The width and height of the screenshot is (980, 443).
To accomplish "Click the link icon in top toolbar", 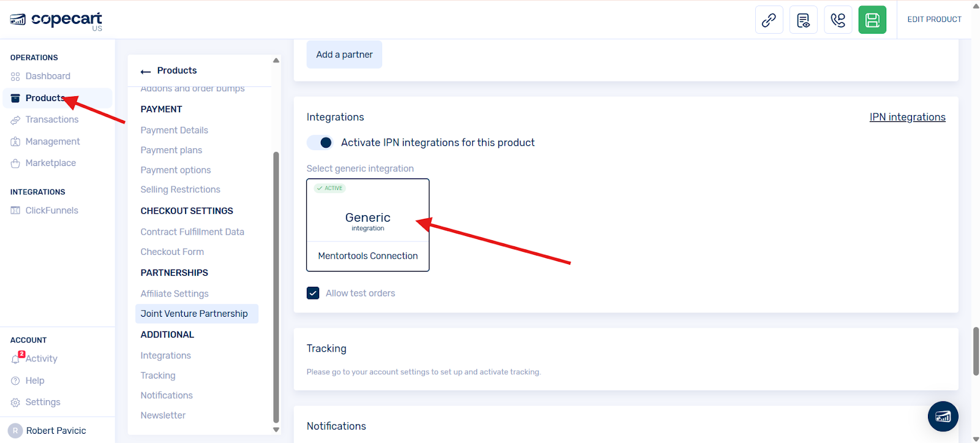I will tap(769, 20).
